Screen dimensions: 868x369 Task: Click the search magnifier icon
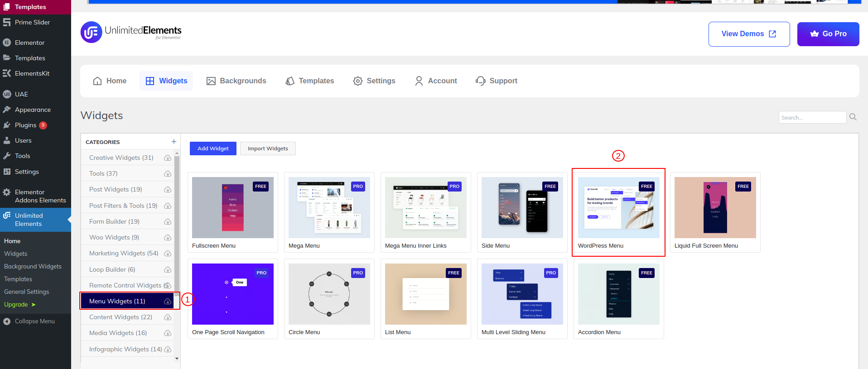pyautogui.click(x=853, y=117)
